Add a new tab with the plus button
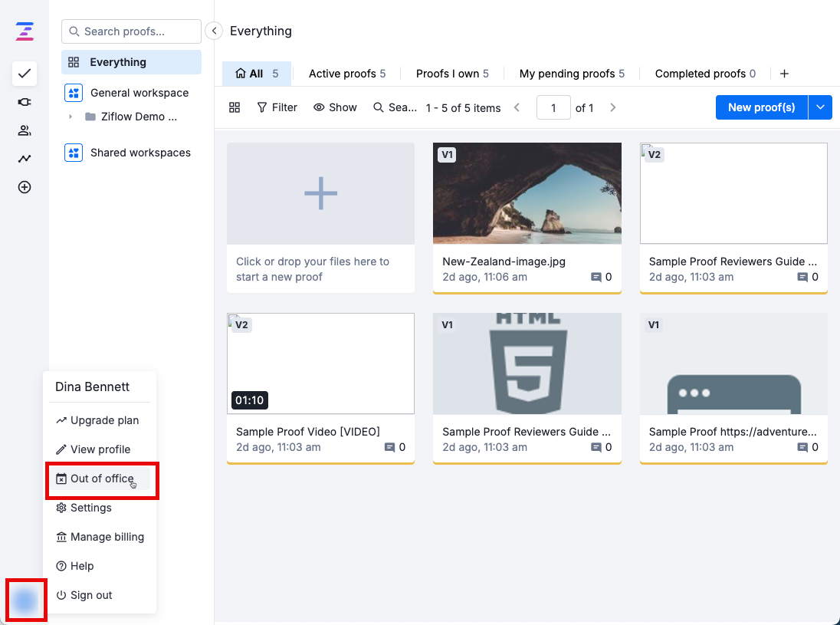Screen dimensions: 840x625 (784, 74)
